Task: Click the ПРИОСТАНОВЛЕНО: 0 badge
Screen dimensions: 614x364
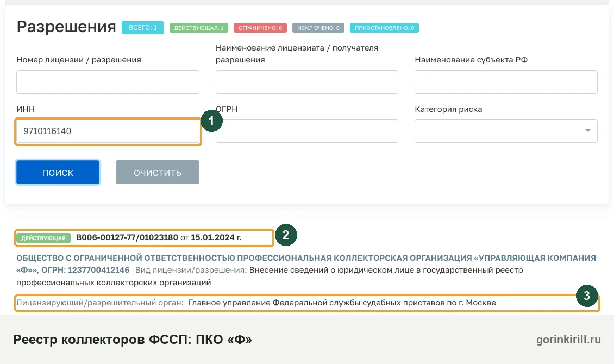Action: (x=384, y=28)
